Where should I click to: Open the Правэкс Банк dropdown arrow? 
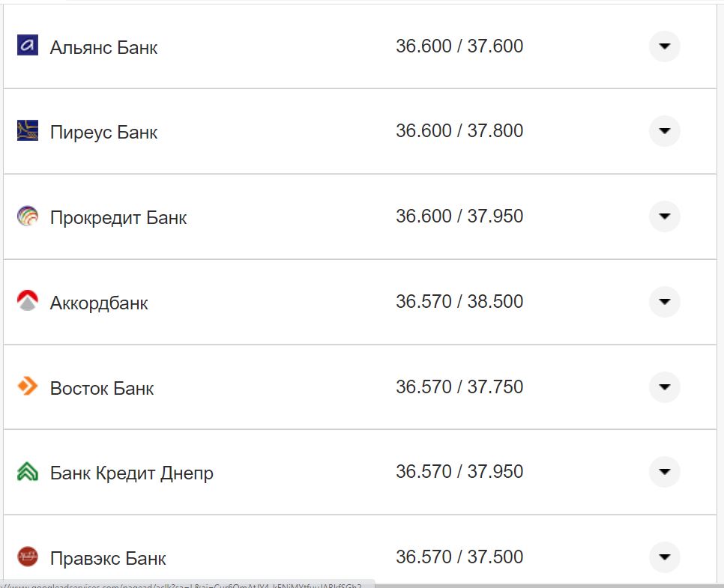tap(664, 557)
